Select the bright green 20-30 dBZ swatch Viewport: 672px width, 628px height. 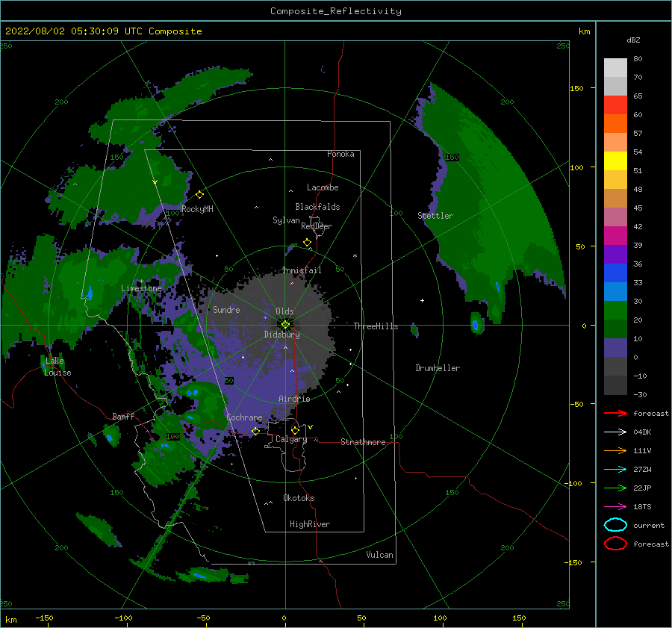tap(615, 311)
